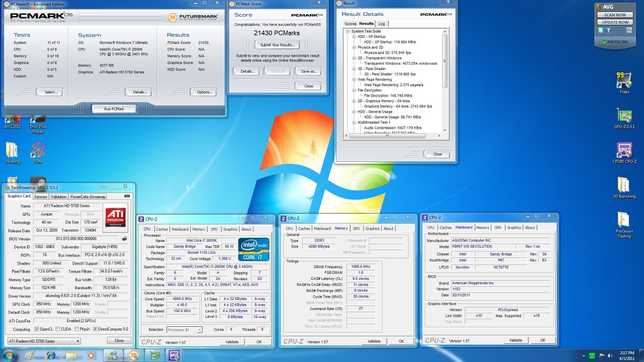
Task: Click the clock in the system tray
Action: tap(627, 356)
